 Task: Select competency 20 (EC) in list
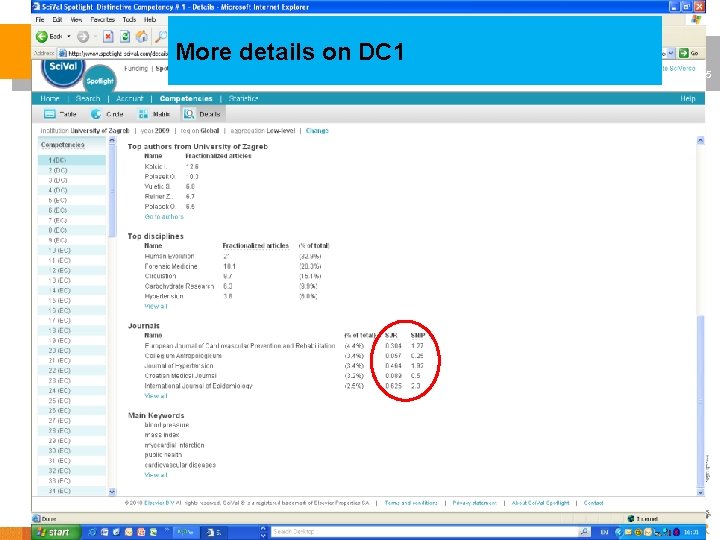click(72, 350)
